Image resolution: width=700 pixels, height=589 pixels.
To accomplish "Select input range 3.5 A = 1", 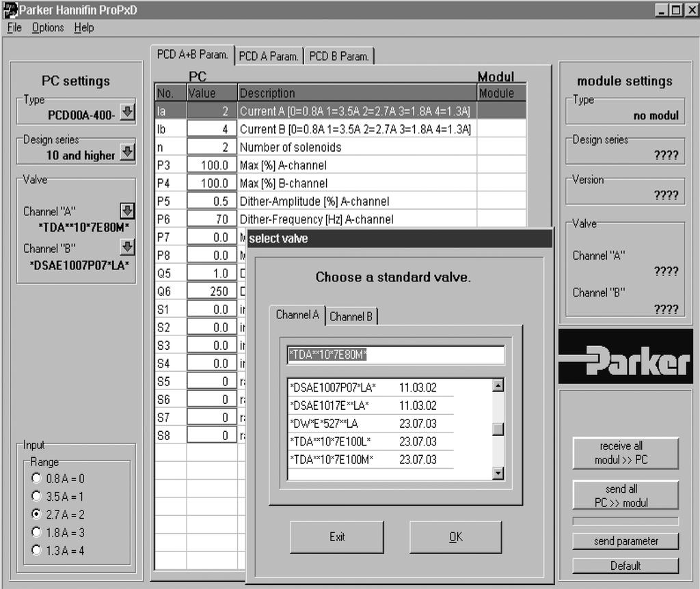I will coord(37,496).
